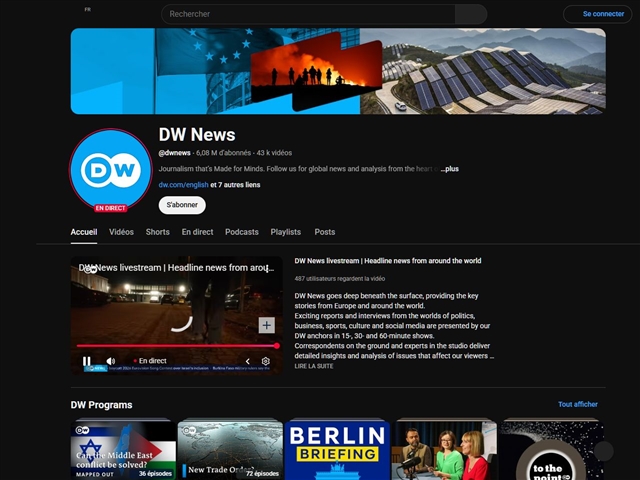640x480 pixels.
Task: Open the Middle East conflict playlist thumbnail
Action: 123,450
